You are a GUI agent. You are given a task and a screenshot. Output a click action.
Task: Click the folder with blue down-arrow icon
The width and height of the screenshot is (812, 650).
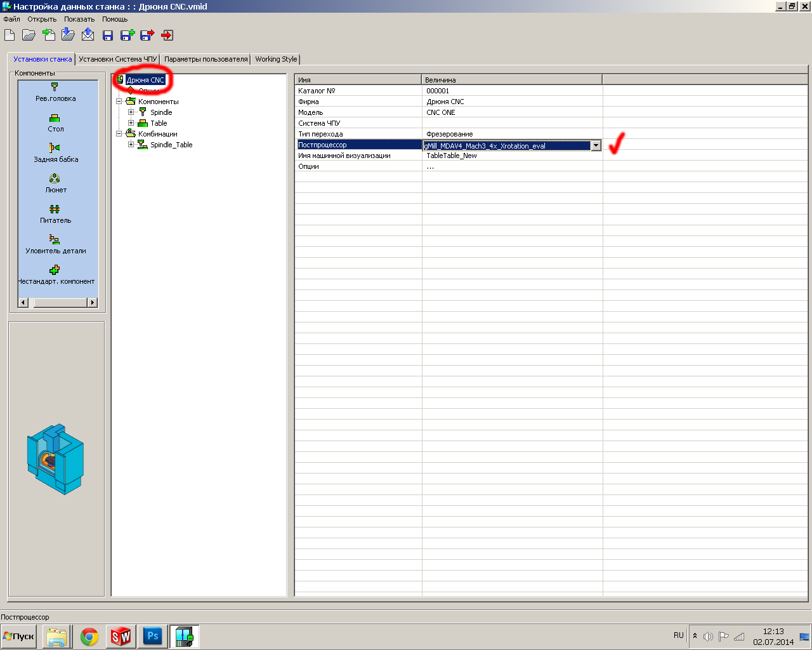[x=68, y=35]
